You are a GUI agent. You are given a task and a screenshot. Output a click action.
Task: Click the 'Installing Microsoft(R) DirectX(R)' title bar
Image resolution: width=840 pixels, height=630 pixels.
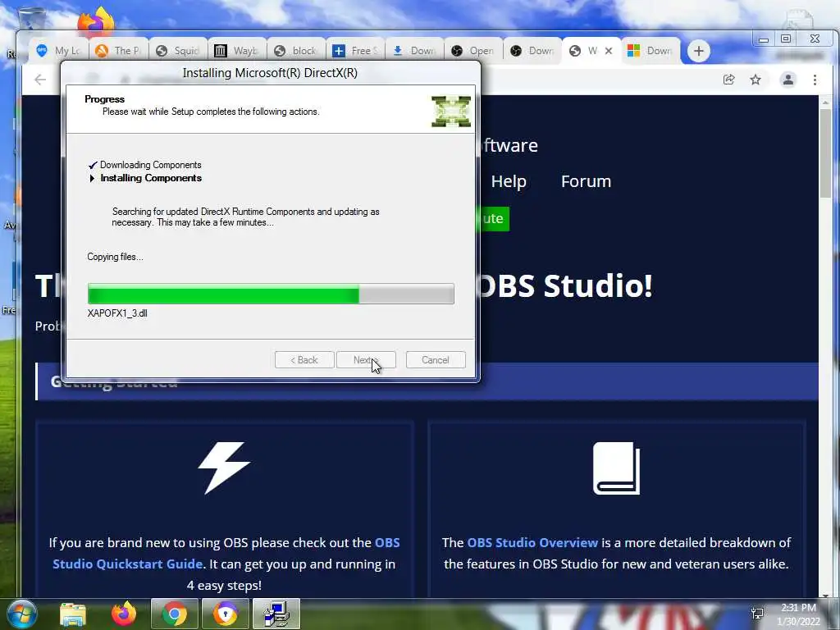pos(270,73)
